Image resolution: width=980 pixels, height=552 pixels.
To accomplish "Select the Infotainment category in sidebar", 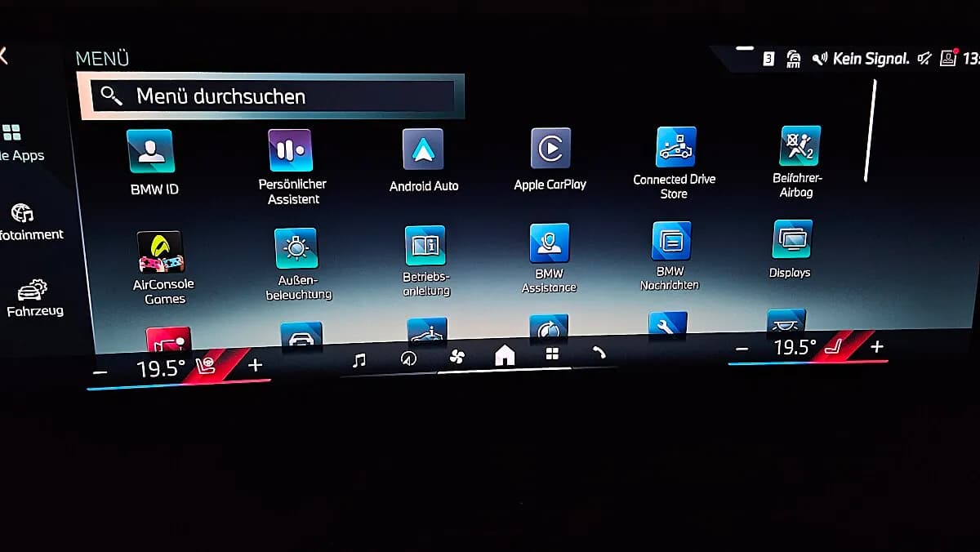I will tap(29, 222).
